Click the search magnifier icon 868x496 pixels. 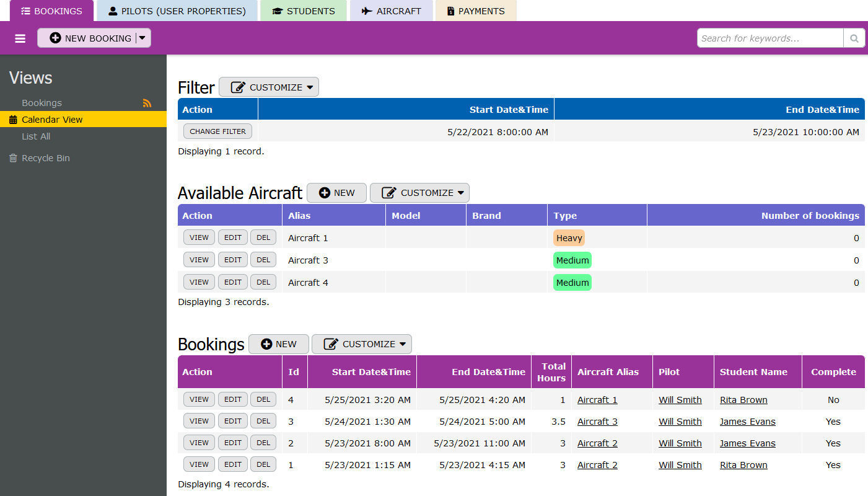click(854, 38)
